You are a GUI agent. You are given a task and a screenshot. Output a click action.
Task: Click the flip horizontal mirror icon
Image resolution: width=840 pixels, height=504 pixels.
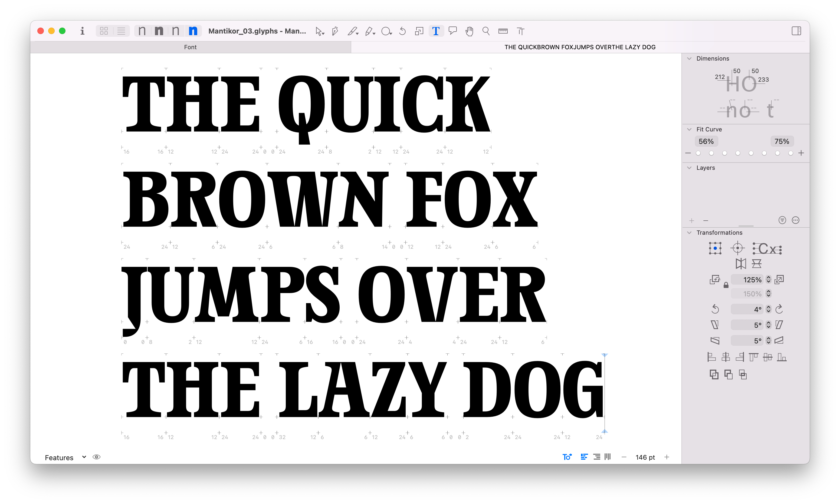[741, 264]
